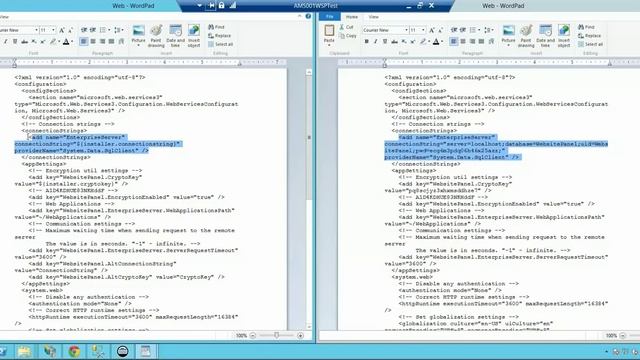The width and height of the screenshot is (640, 360).
Task: Open highlight color dropdown arrow in right WordPad
Action: pyautogui.click(x=429, y=41)
